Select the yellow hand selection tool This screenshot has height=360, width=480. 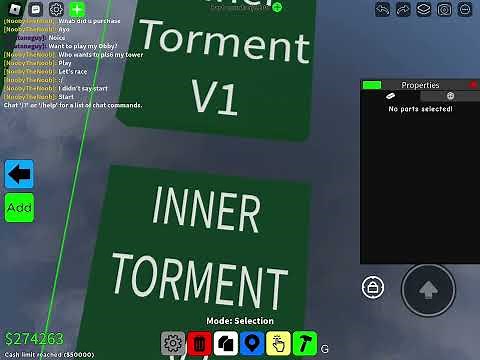point(278,343)
